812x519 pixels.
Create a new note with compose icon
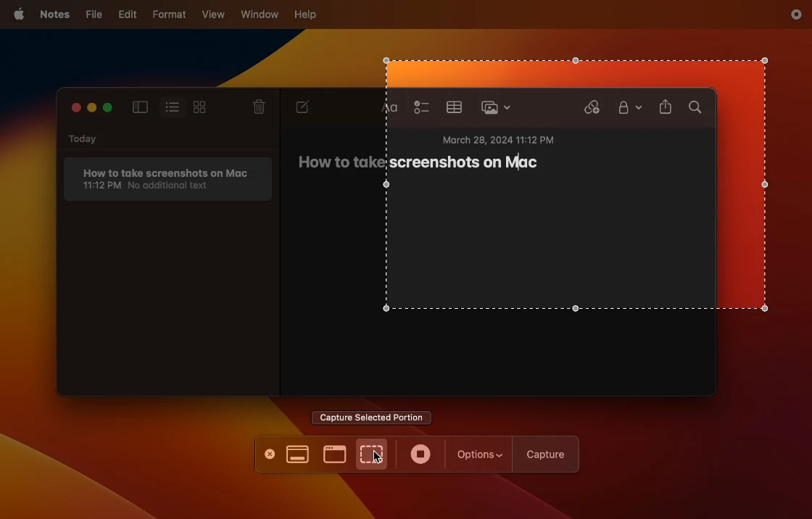pyautogui.click(x=302, y=107)
